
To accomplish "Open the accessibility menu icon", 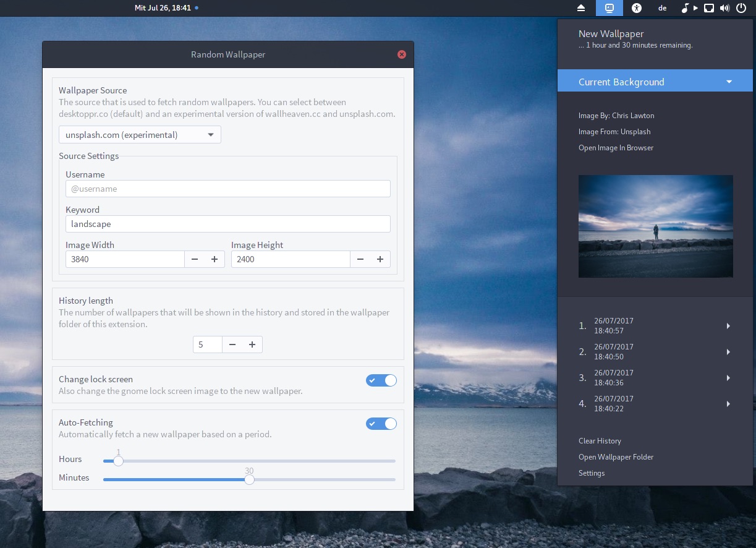I will coord(637,8).
